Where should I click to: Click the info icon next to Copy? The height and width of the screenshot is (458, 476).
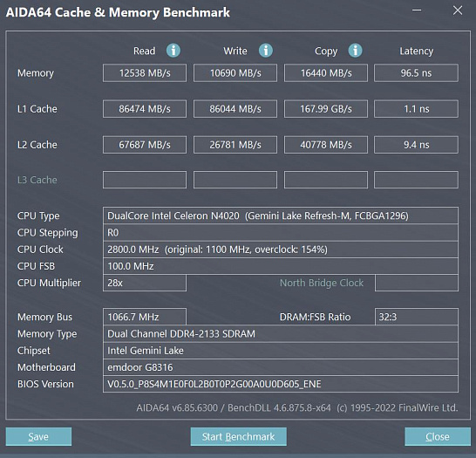coord(355,51)
